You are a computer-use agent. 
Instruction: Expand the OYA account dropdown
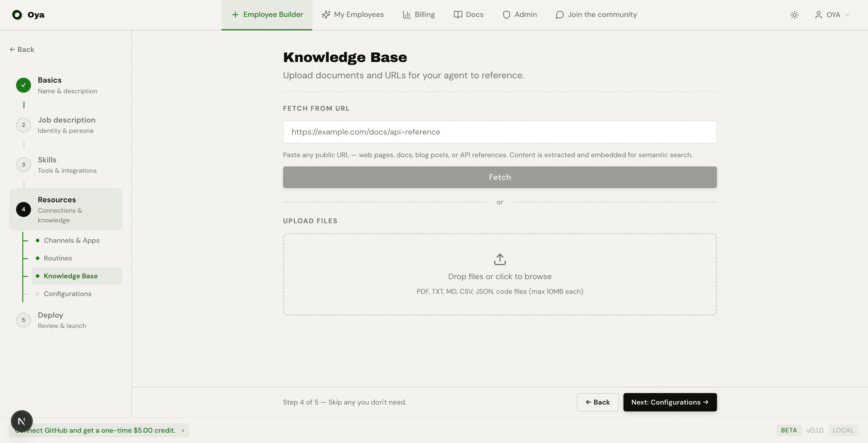tap(833, 15)
